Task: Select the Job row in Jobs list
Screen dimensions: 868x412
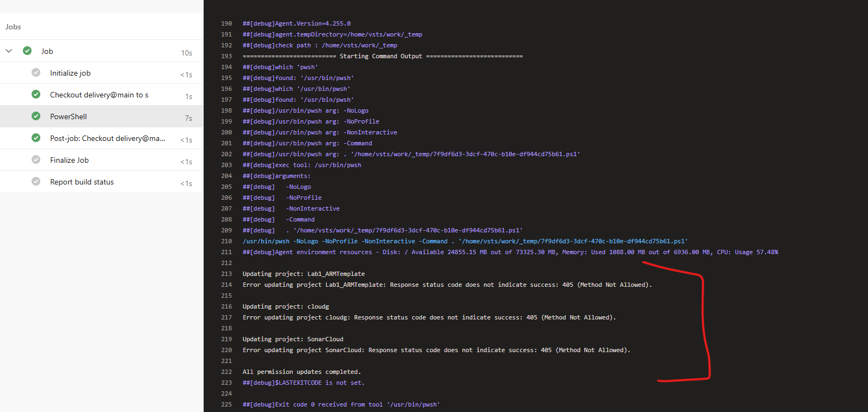Action: [101, 51]
